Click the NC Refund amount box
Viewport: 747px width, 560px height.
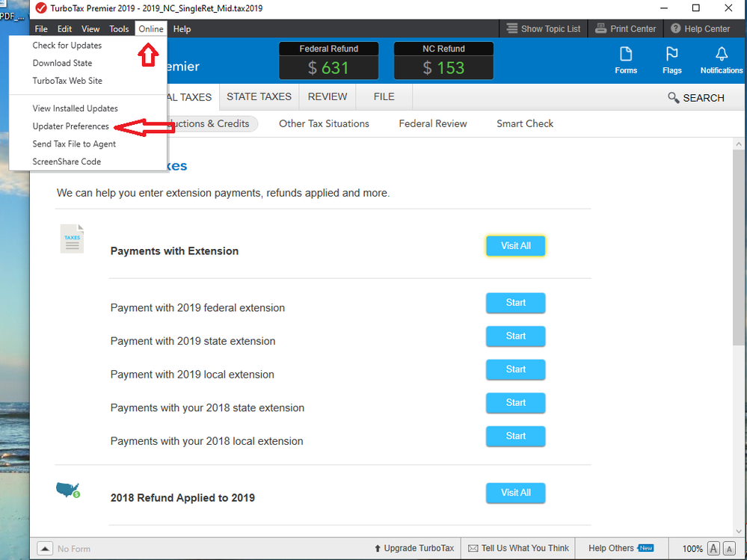pos(443,61)
